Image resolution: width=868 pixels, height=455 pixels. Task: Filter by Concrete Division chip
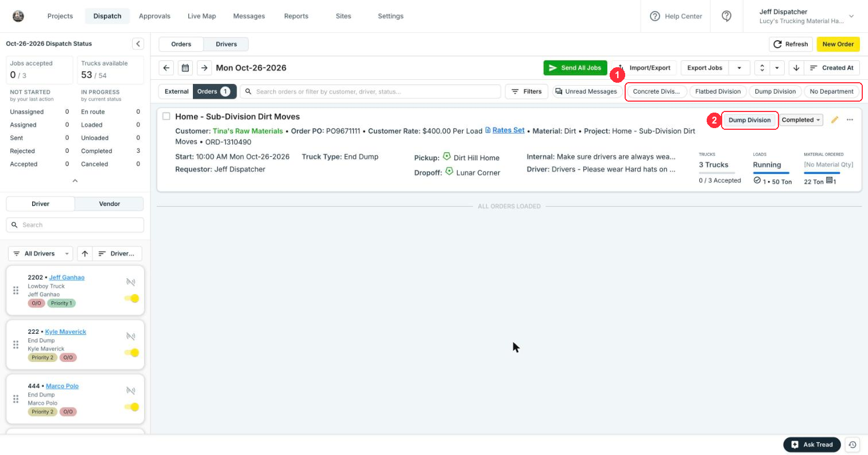click(x=656, y=91)
